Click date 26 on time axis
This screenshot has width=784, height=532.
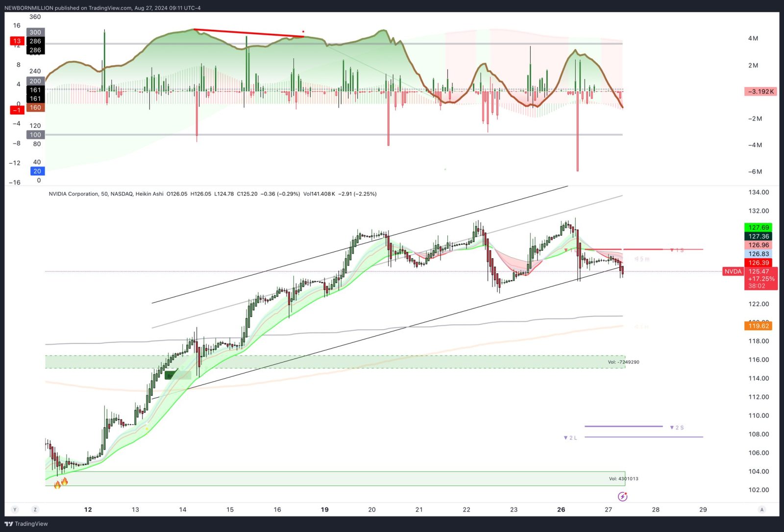click(561, 509)
